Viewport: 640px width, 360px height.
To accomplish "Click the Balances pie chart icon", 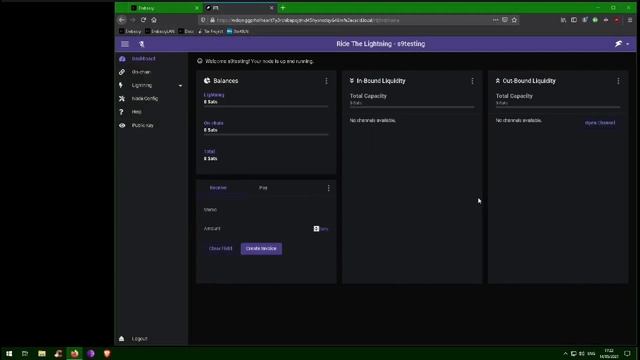I will pyautogui.click(x=207, y=81).
